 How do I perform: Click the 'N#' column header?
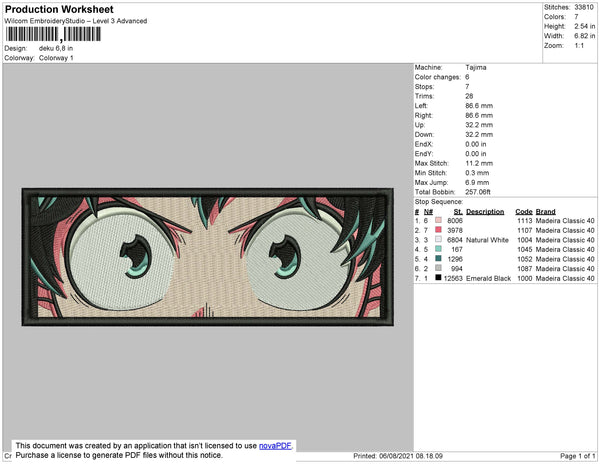[x=428, y=212]
